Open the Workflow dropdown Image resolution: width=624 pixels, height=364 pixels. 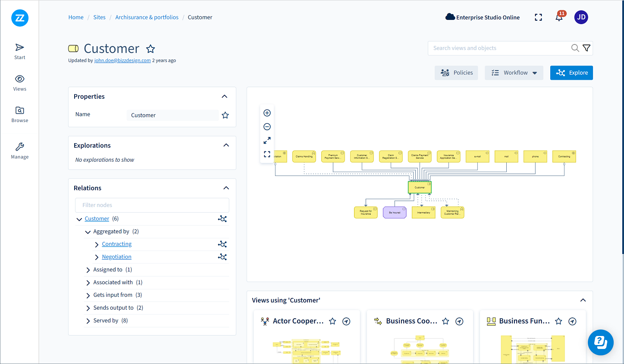pos(514,73)
